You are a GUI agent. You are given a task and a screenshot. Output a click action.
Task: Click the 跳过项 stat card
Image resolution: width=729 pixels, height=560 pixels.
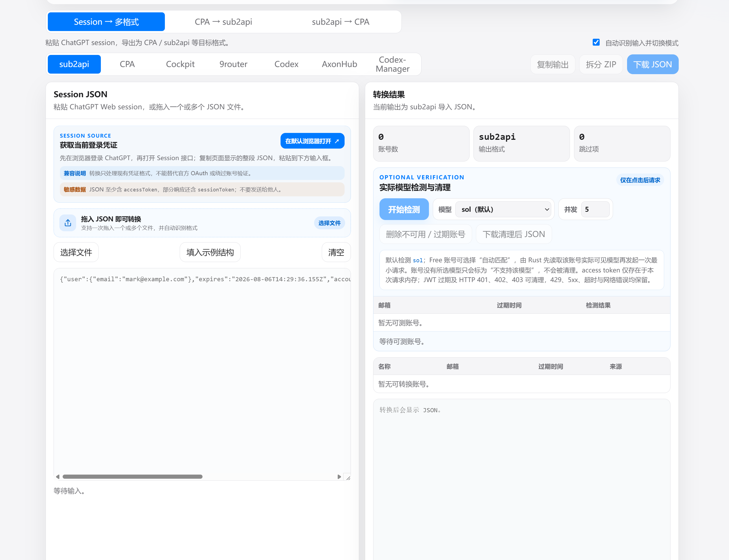point(622,144)
